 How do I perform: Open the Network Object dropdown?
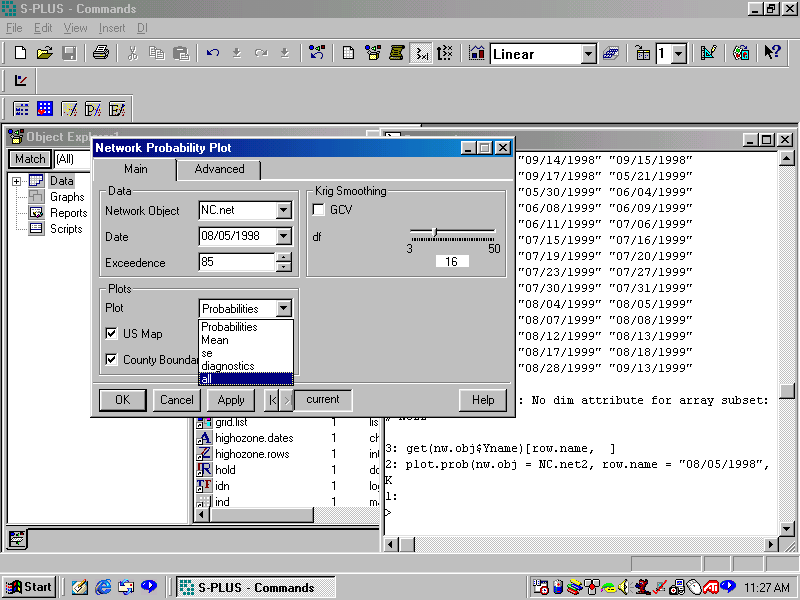pos(283,211)
